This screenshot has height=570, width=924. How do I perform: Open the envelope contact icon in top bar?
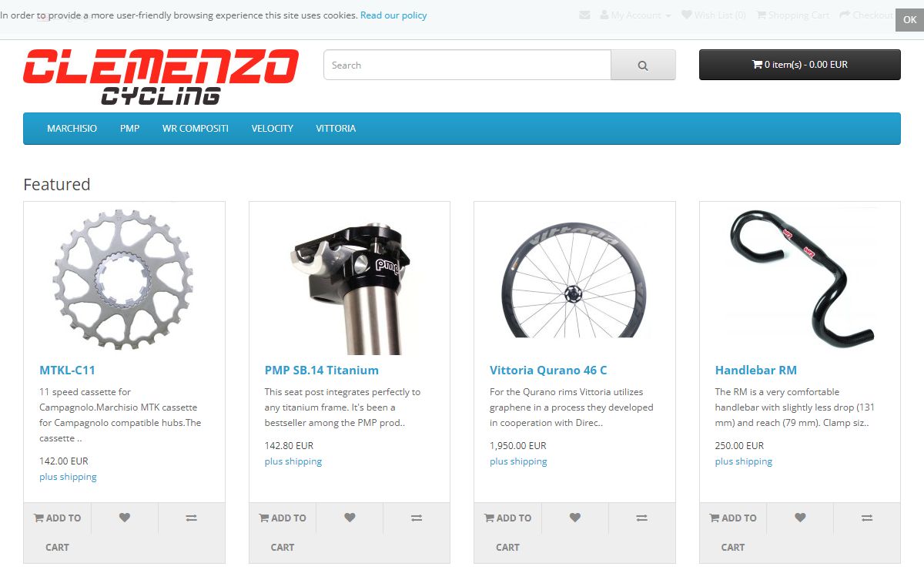click(x=585, y=15)
